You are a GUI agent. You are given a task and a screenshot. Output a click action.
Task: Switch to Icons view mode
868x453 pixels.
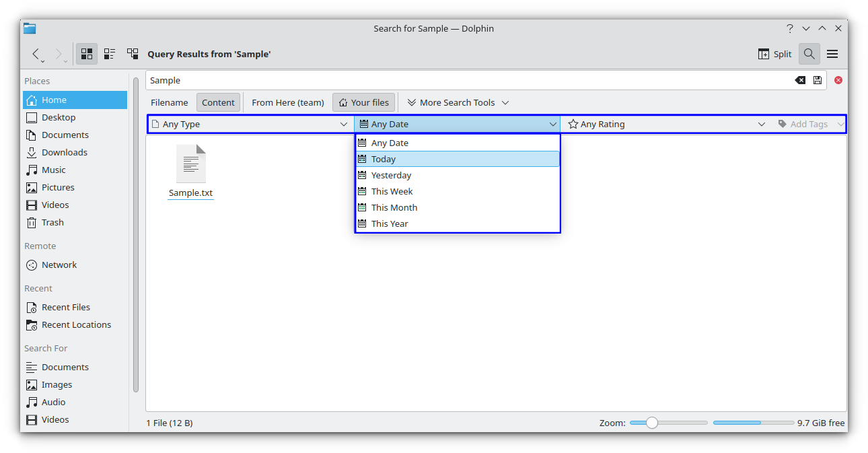click(86, 54)
